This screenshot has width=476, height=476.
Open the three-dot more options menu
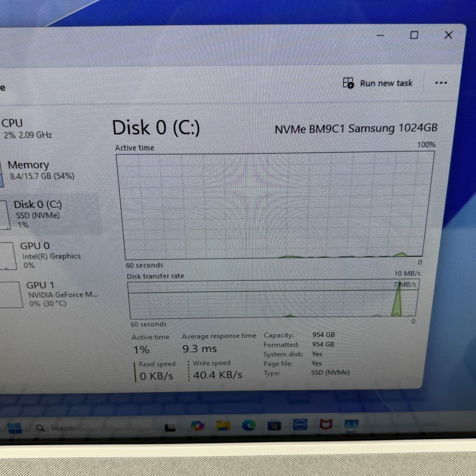441,83
